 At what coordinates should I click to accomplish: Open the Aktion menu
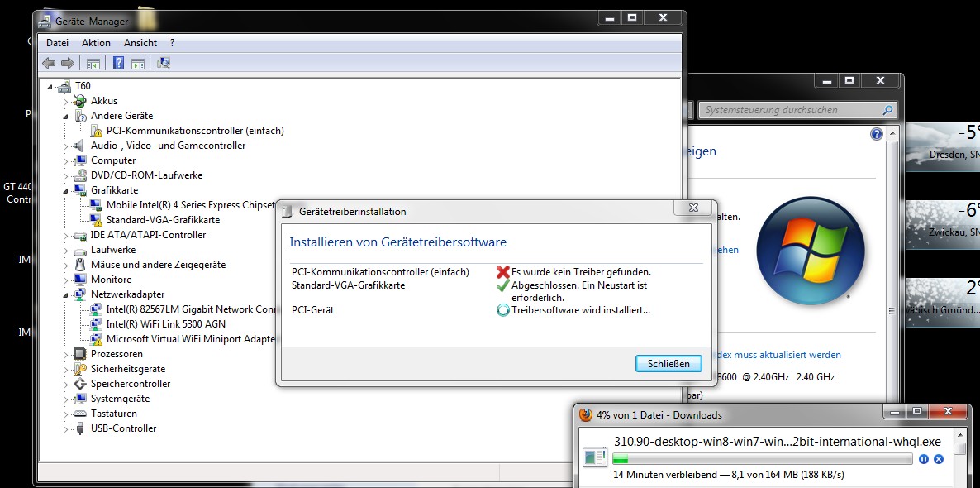(96, 43)
